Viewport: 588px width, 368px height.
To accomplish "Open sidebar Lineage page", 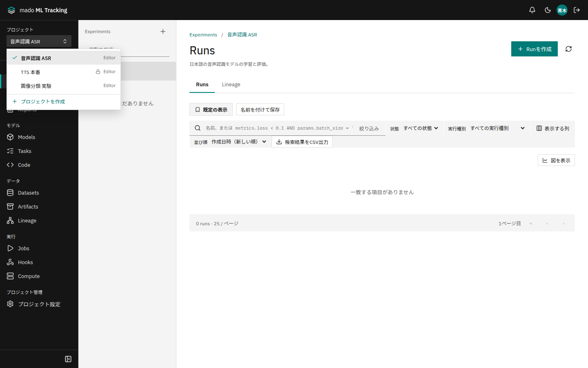I will coord(39,220).
